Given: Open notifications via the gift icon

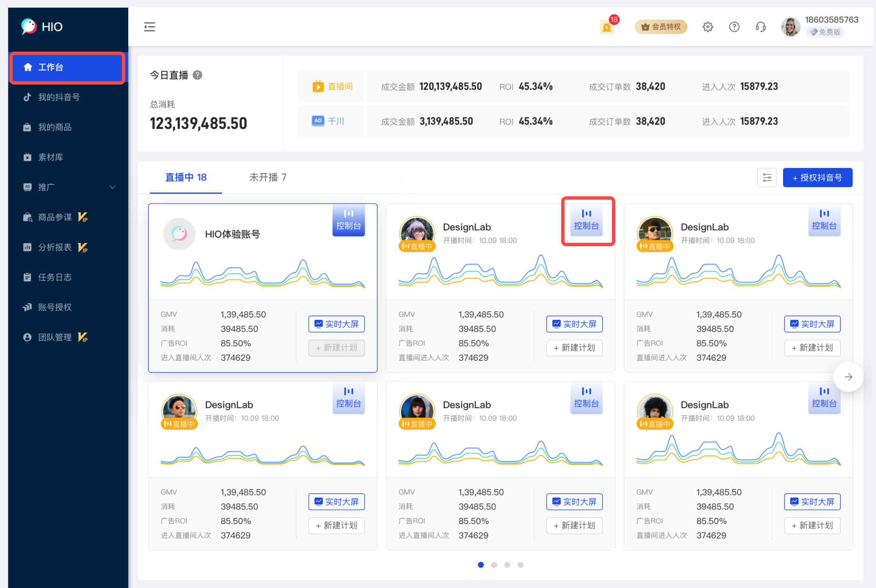Looking at the screenshot, I should pyautogui.click(x=606, y=27).
